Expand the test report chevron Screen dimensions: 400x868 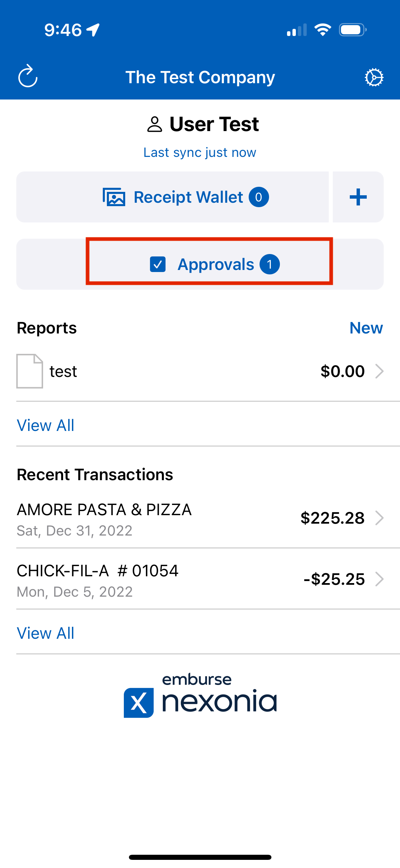pos(379,371)
